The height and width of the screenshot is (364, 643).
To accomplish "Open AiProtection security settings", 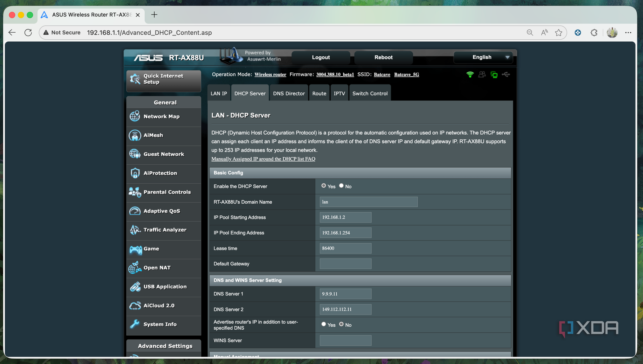I will pyautogui.click(x=160, y=173).
